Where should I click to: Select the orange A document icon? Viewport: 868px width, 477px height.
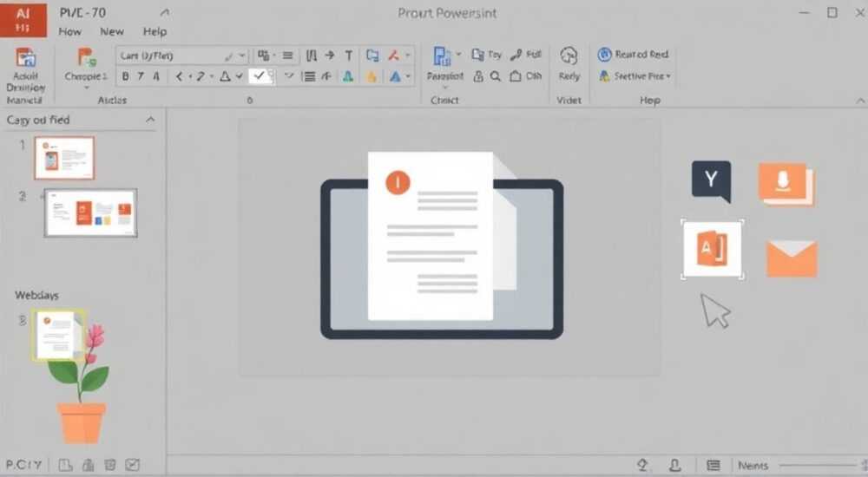(x=712, y=249)
